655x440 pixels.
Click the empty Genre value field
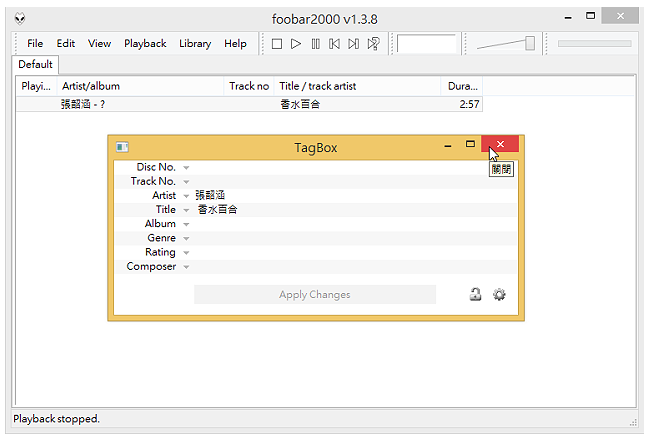pos(355,238)
